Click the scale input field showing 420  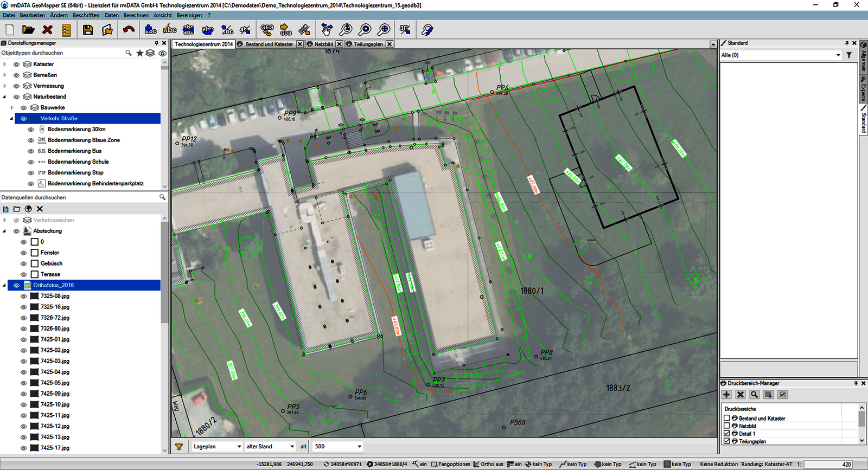[x=828, y=465]
